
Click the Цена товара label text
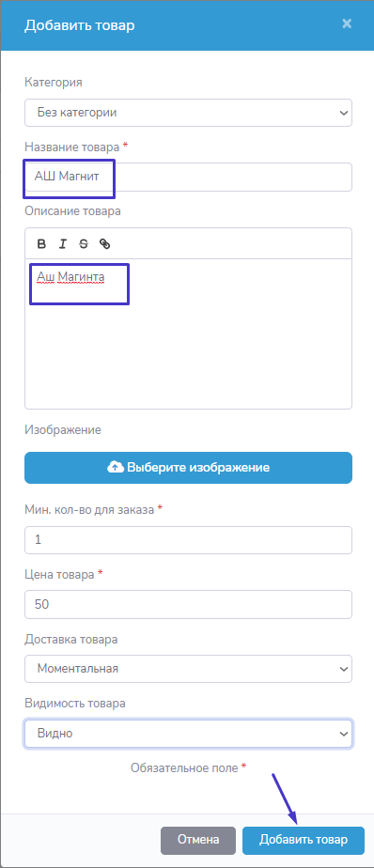[x=59, y=574]
